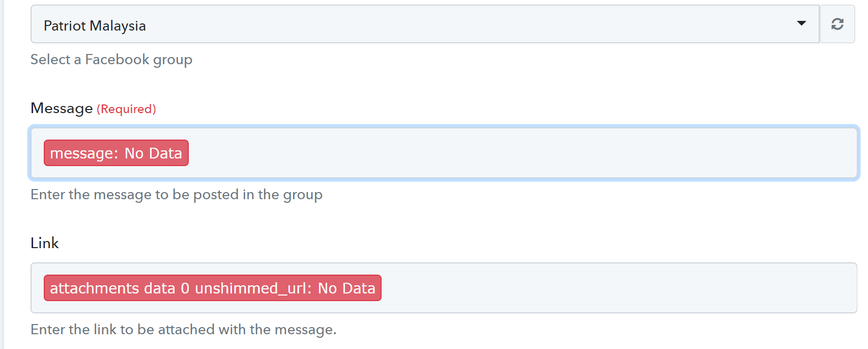Click 'attachments data' text in Link tag

[x=112, y=288]
